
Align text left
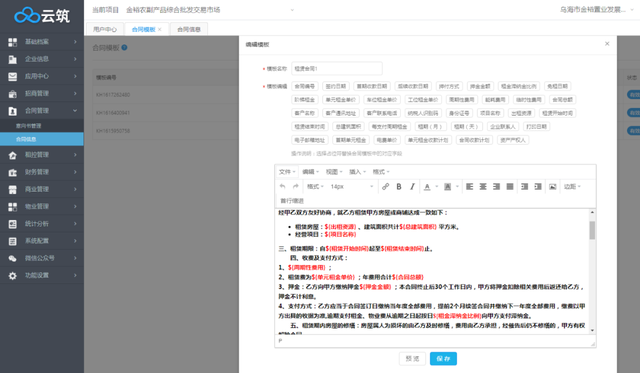469,186
